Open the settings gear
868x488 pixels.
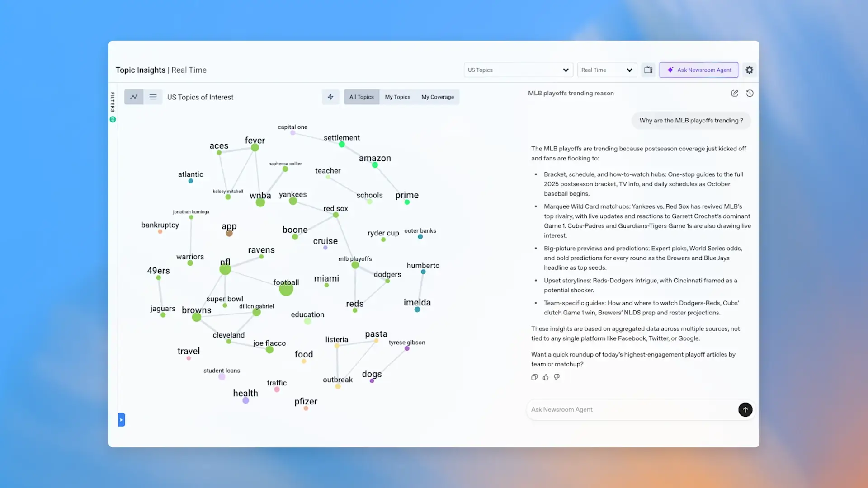749,70
